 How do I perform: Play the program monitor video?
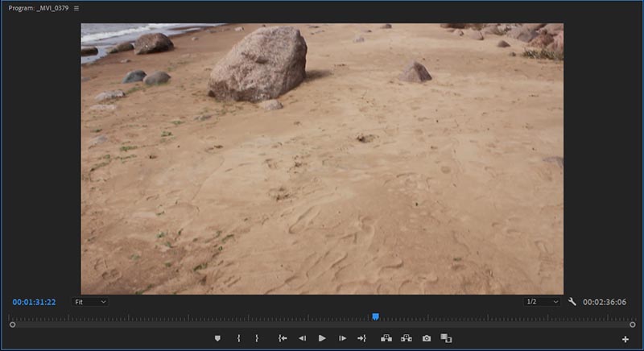point(322,338)
